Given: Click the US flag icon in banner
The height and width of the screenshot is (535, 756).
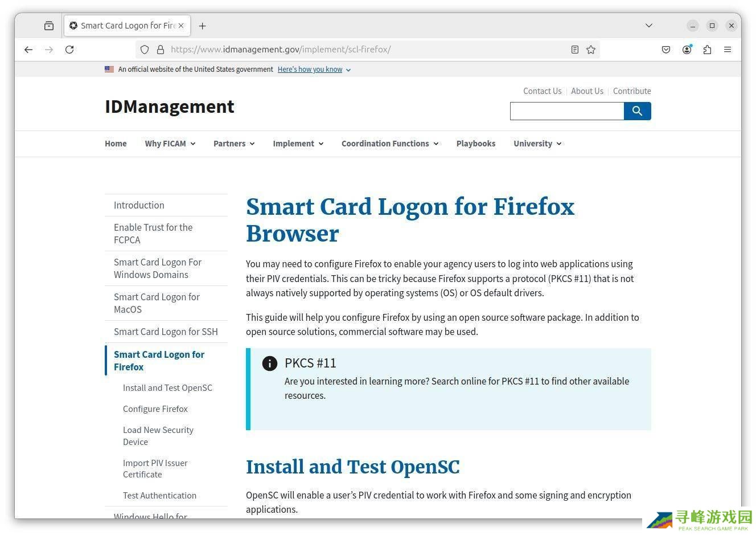Looking at the screenshot, I should tap(109, 70).
